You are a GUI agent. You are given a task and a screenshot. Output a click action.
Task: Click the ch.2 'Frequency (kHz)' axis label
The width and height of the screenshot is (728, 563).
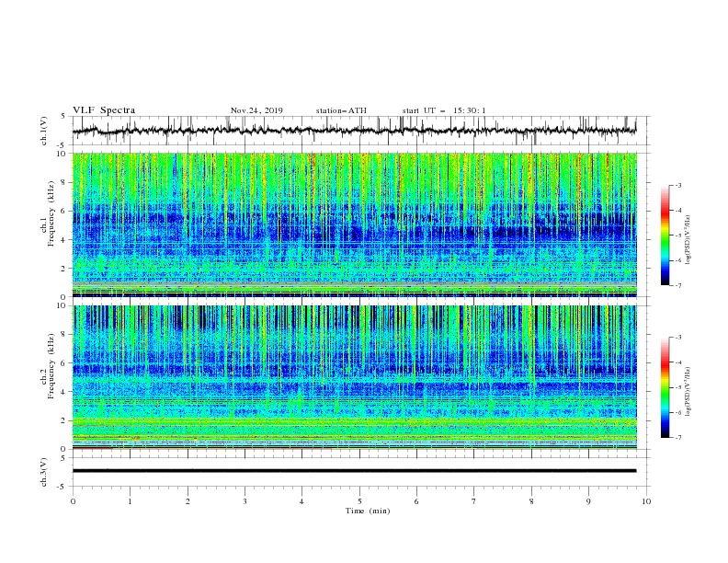[x=51, y=366]
